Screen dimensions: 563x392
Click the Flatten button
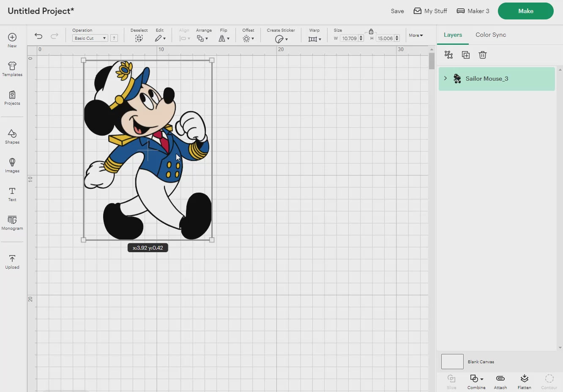click(x=524, y=381)
